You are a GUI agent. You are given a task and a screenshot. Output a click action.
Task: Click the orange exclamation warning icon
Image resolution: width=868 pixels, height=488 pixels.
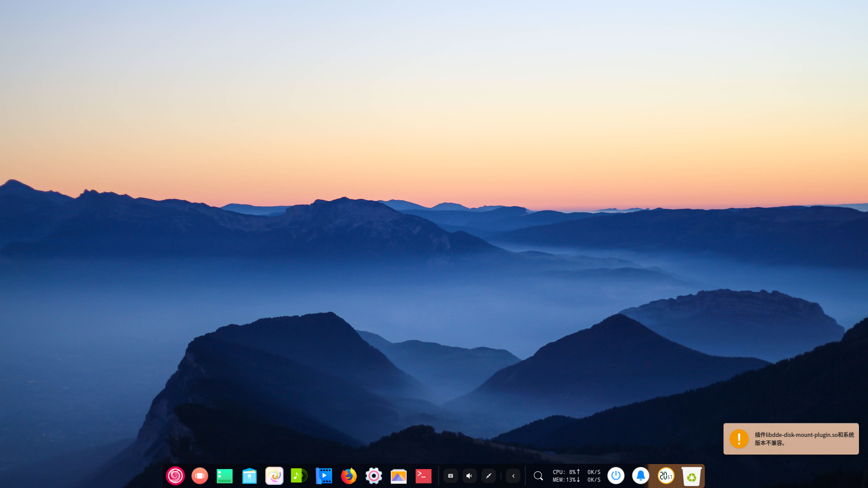click(739, 439)
